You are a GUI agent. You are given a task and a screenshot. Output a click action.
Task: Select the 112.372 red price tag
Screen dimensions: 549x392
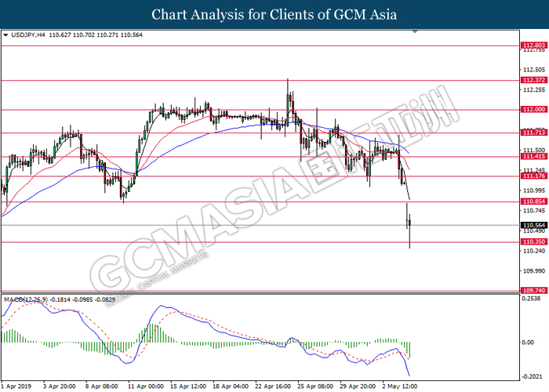533,80
